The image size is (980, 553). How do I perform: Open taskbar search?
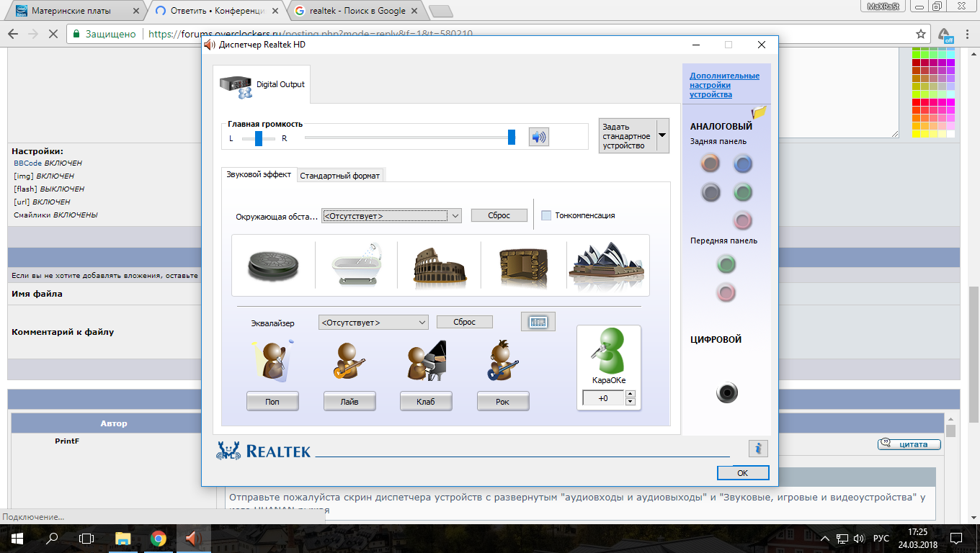[x=52, y=538]
